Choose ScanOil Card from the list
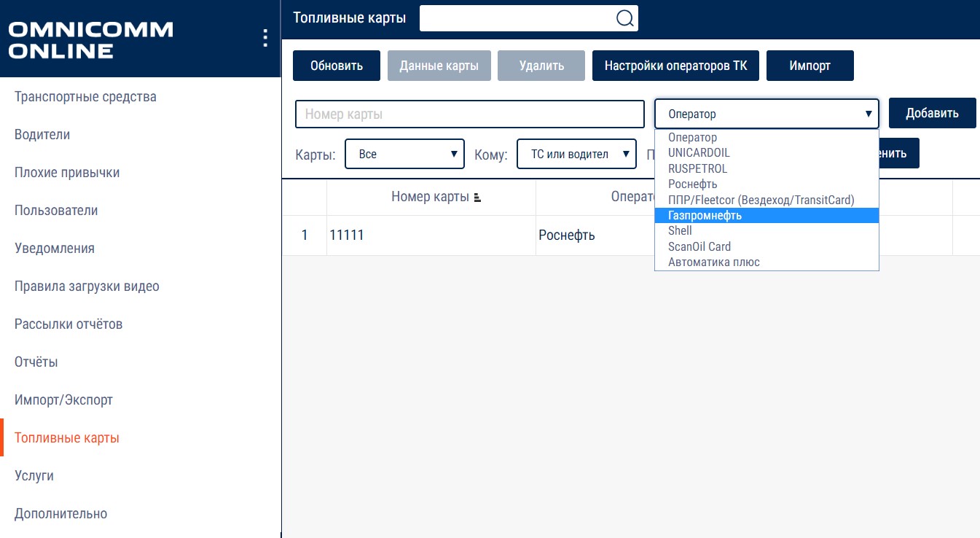The image size is (980, 538). [x=767, y=246]
